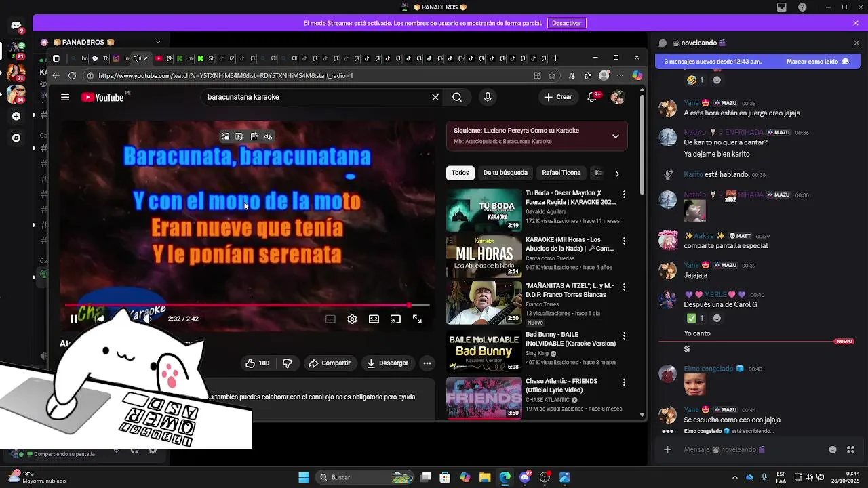
Task: Open options for Mañanitas a Itzel video
Action: pos(624,287)
